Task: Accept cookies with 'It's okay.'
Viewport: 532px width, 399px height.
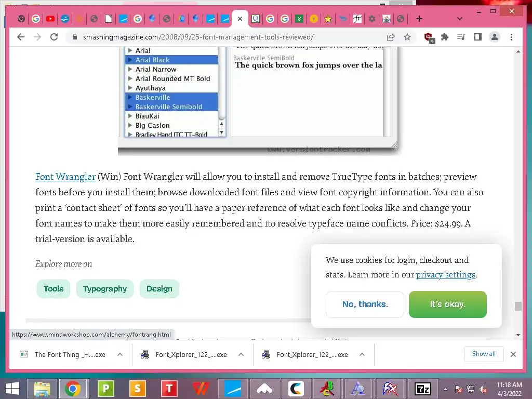Action: tap(447, 304)
